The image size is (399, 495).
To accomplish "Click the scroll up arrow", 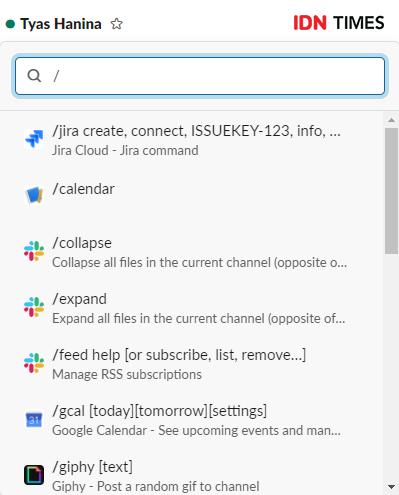I will coord(392,120).
